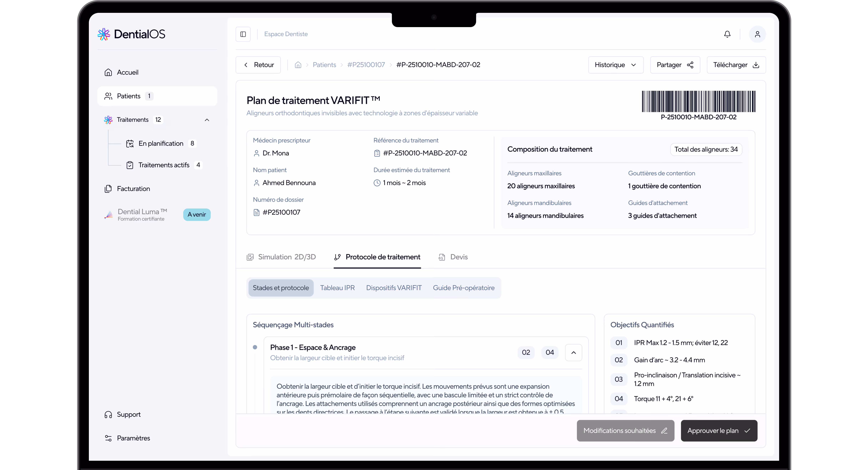The image size is (868, 470).
Task: Click the Retour button
Action: (x=258, y=65)
